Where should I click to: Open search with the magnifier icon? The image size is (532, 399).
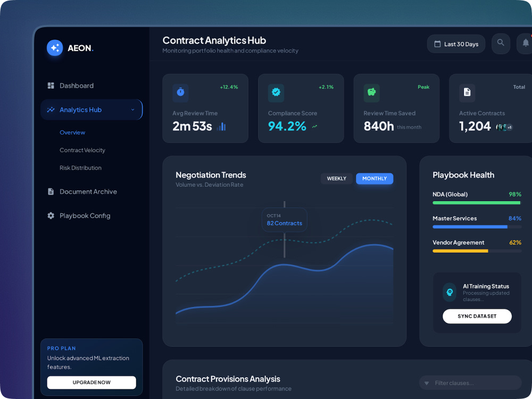tap(501, 43)
